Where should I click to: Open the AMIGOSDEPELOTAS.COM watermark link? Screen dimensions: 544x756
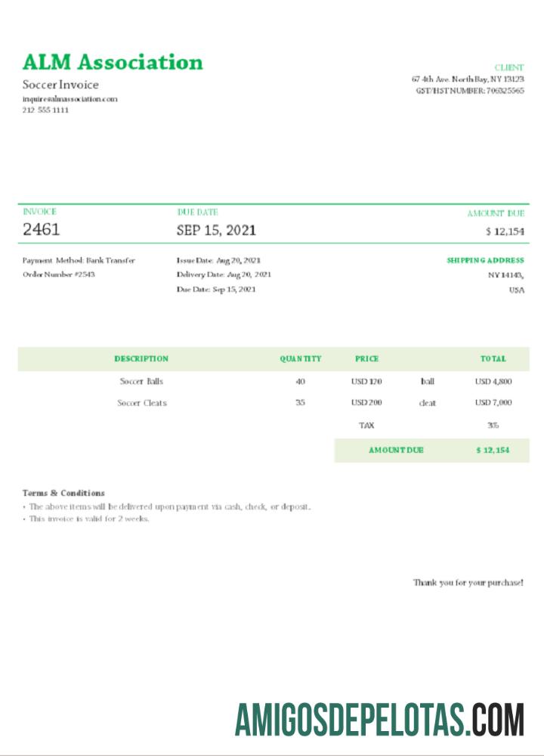point(379,719)
